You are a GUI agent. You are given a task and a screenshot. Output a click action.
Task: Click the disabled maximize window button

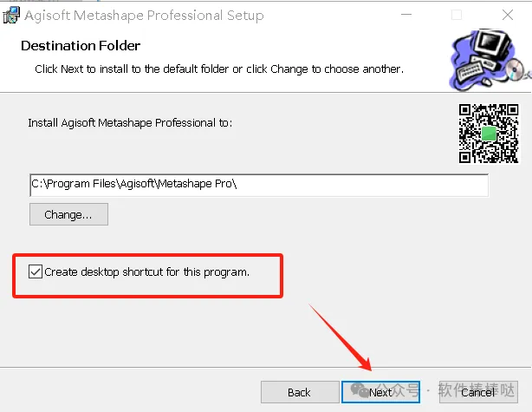(457, 15)
